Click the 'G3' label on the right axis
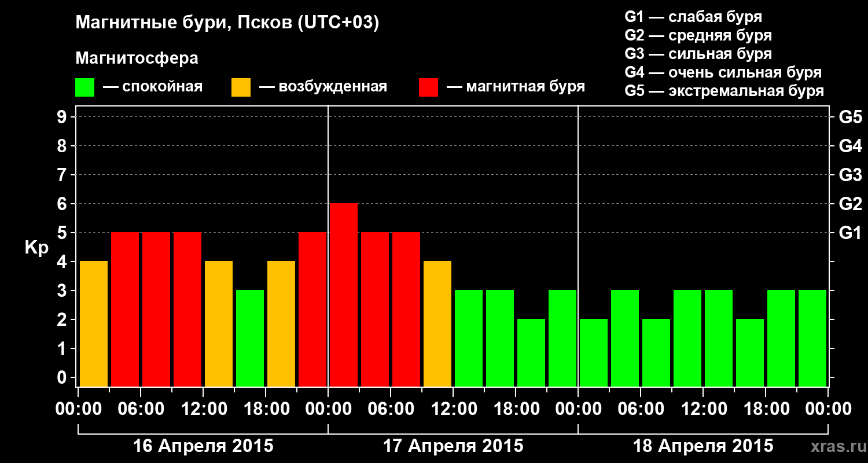The width and height of the screenshot is (868, 463). (x=851, y=175)
